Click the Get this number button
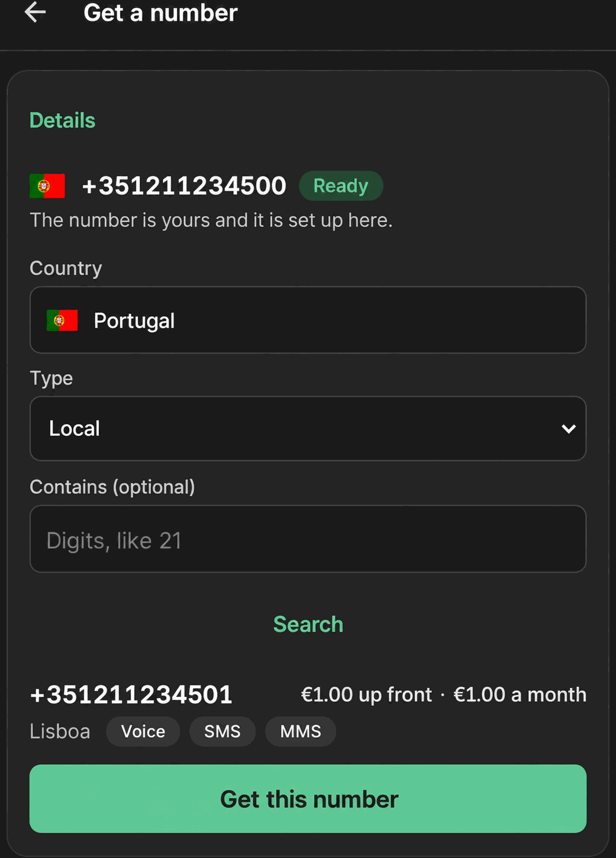Screen dimensions: 616x858 [308, 799]
